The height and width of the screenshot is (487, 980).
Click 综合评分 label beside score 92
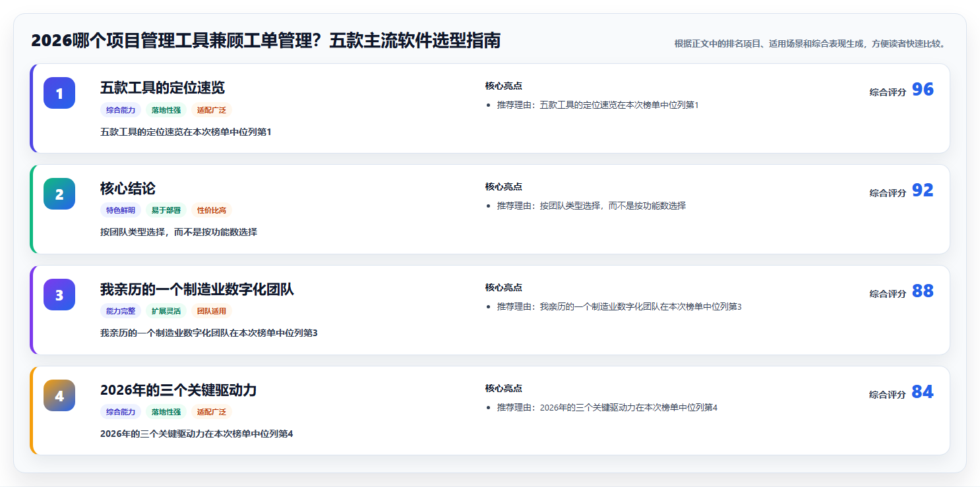tap(888, 193)
